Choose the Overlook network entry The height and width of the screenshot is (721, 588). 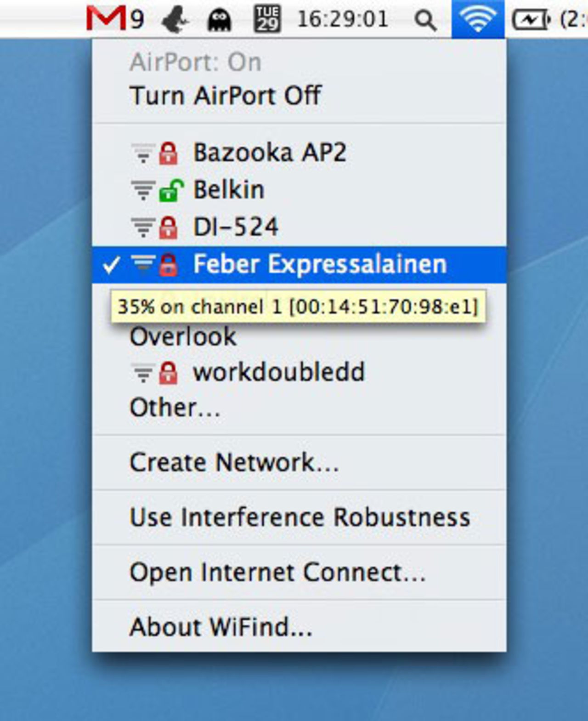(x=183, y=337)
